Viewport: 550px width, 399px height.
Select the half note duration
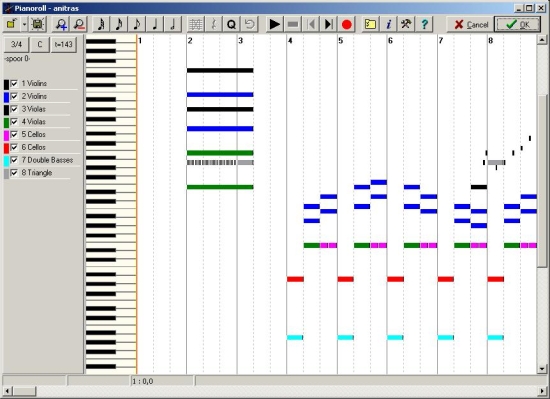(x=173, y=24)
